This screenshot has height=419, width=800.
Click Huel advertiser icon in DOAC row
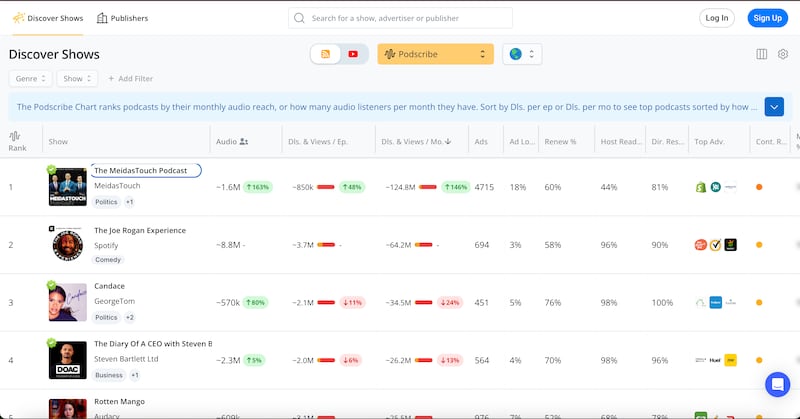pos(715,360)
